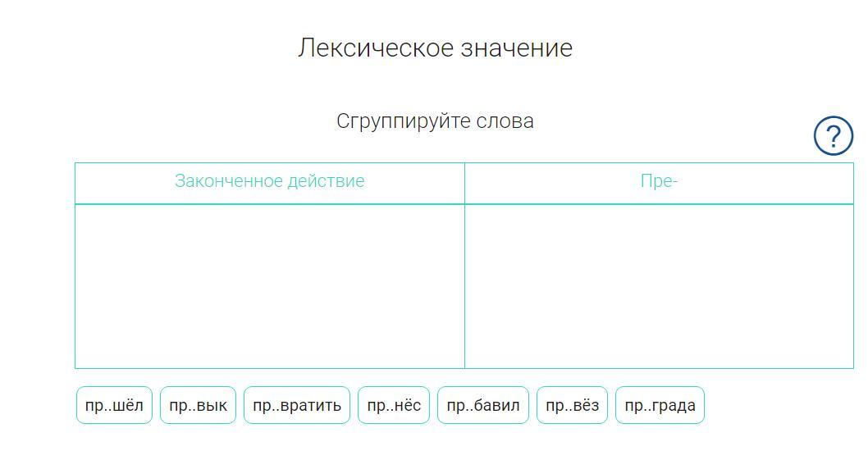The height and width of the screenshot is (460, 868).
Task: Click the Лексическое значение title
Action: 435,48
